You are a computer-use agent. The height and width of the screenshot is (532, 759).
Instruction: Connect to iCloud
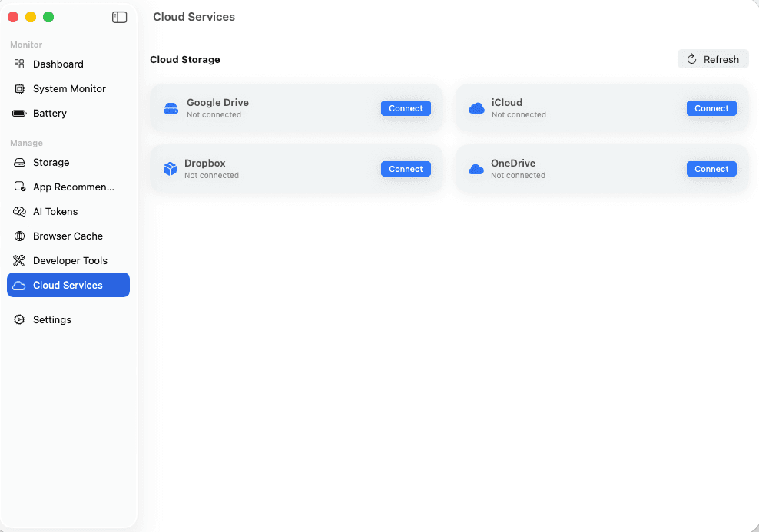711,108
